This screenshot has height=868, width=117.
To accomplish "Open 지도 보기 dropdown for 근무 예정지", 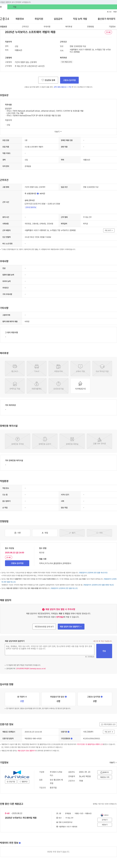I will click(x=109, y=231).
